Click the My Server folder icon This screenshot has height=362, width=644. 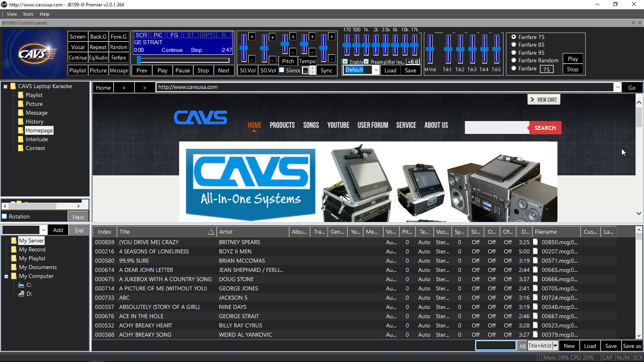[x=14, y=241]
